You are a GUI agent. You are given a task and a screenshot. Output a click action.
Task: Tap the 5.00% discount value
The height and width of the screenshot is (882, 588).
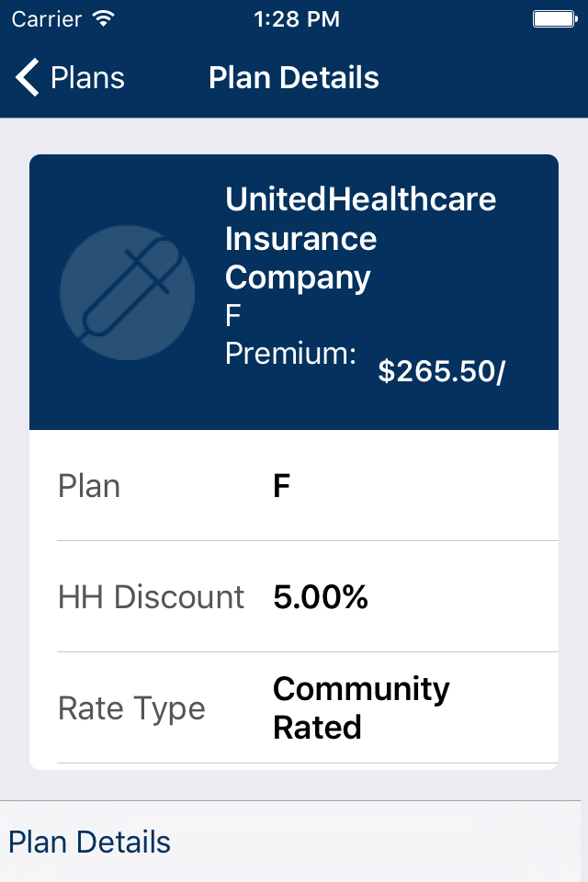[x=321, y=597]
